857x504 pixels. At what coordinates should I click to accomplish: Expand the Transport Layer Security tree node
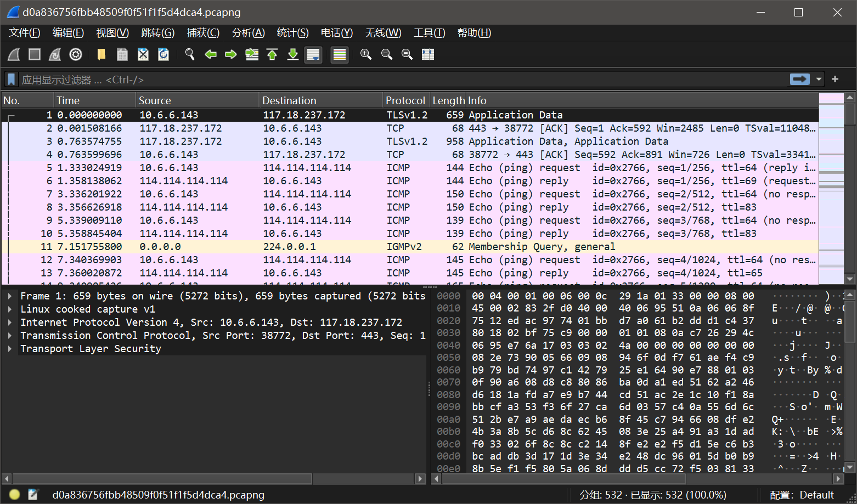tap(10, 349)
